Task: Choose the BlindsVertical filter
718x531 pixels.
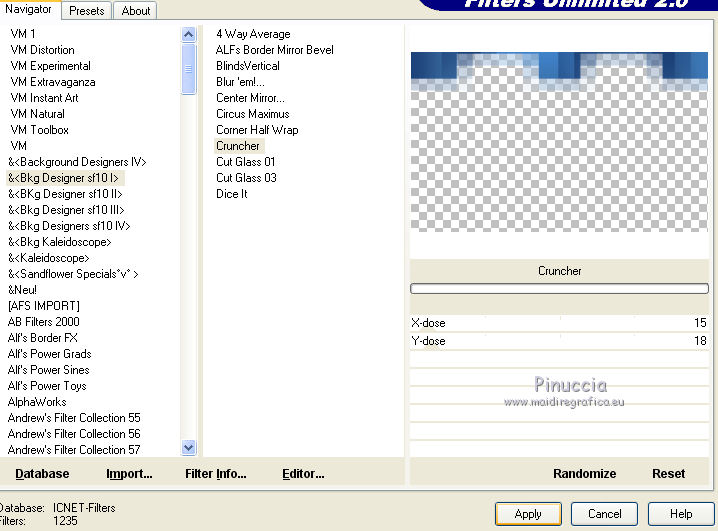Action: [x=248, y=66]
